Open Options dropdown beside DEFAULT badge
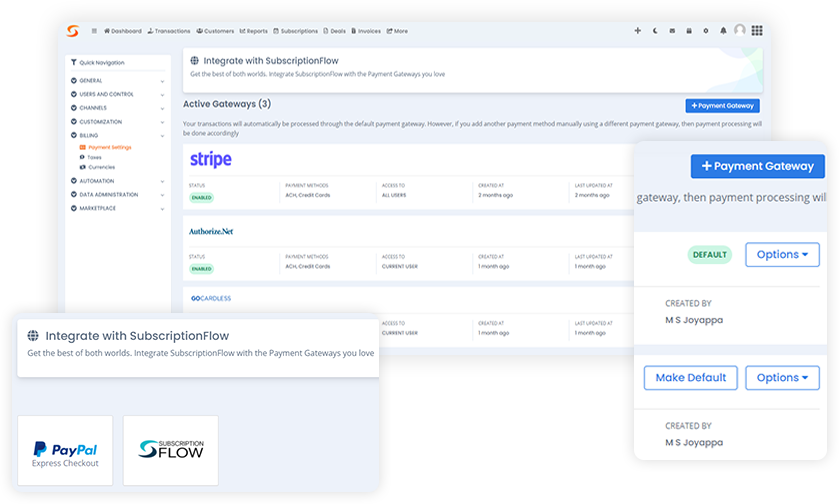839x504 pixels. [782, 255]
